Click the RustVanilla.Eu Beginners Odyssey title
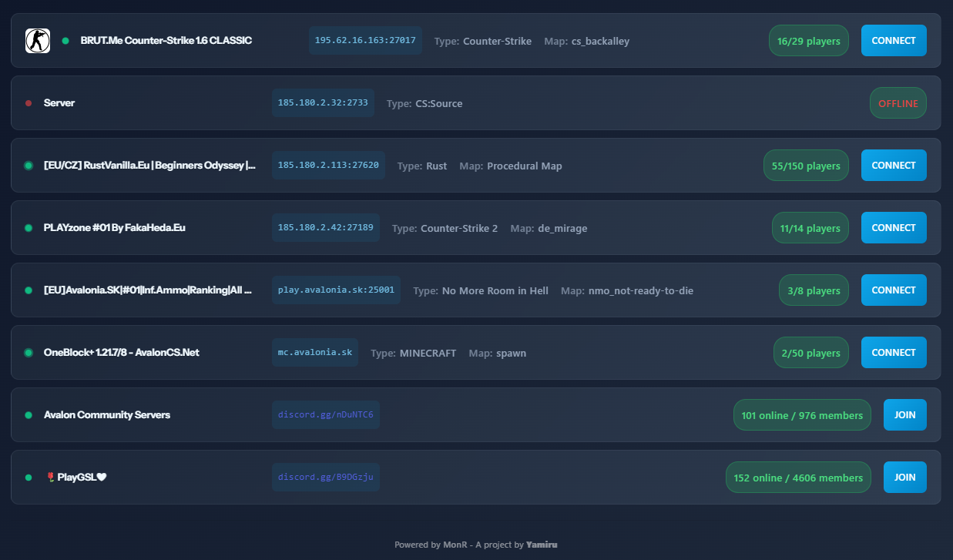This screenshot has height=560, width=953. pyautogui.click(x=149, y=166)
